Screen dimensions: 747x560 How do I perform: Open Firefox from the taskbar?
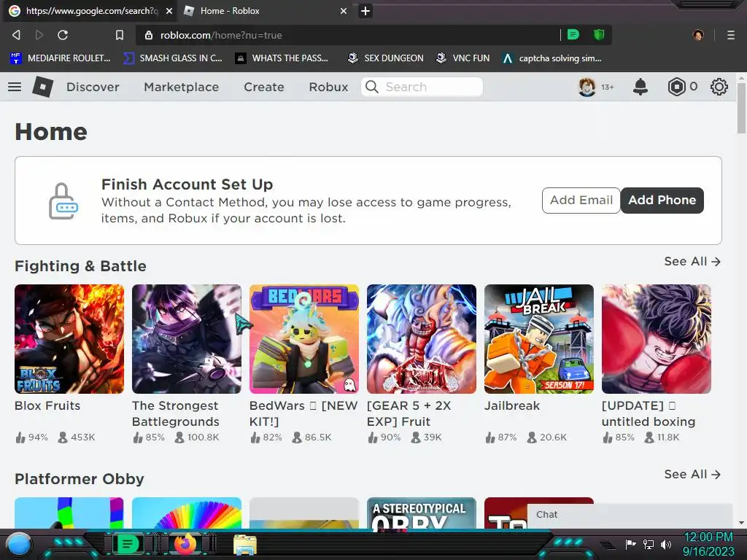click(185, 544)
